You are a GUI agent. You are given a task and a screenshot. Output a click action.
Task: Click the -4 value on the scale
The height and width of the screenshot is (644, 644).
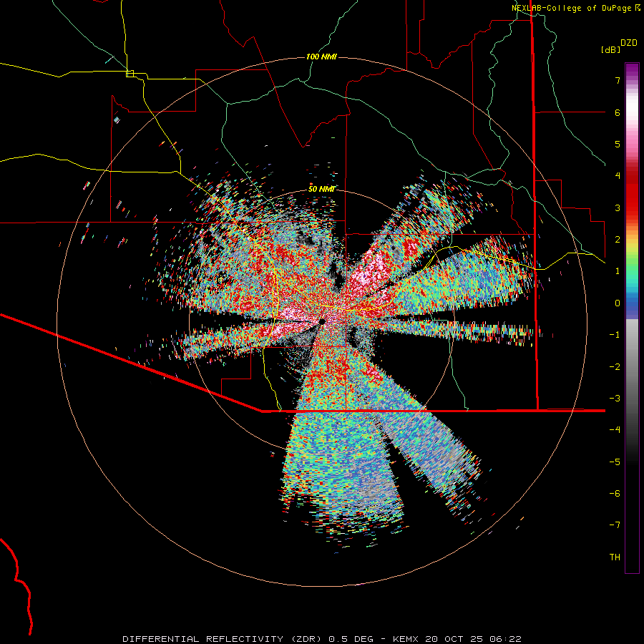click(x=615, y=430)
